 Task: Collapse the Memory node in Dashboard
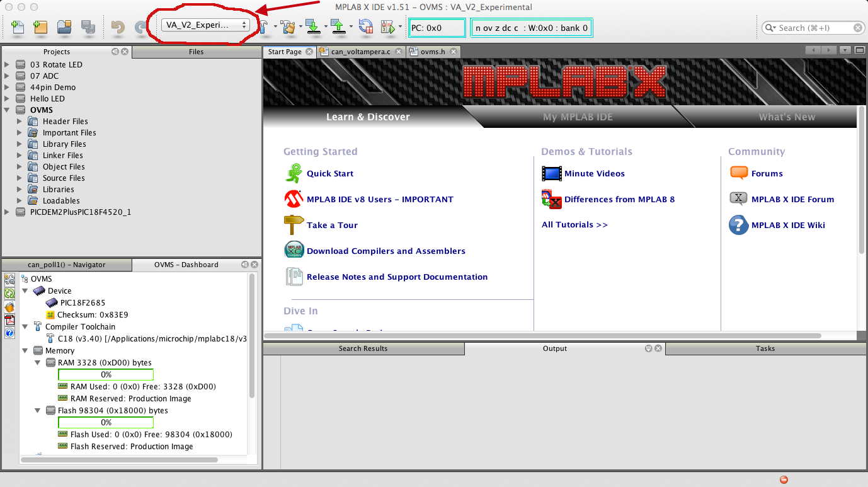click(25, 351)
